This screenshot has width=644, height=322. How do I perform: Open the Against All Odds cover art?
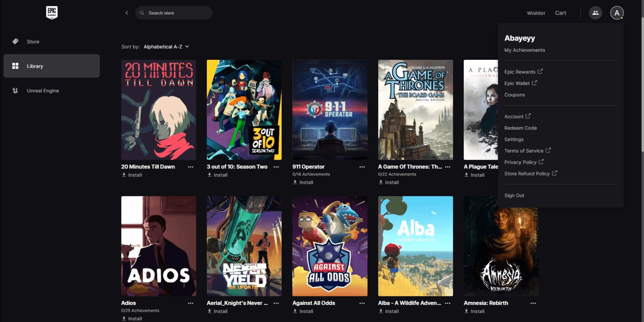(x=330, y=246)
